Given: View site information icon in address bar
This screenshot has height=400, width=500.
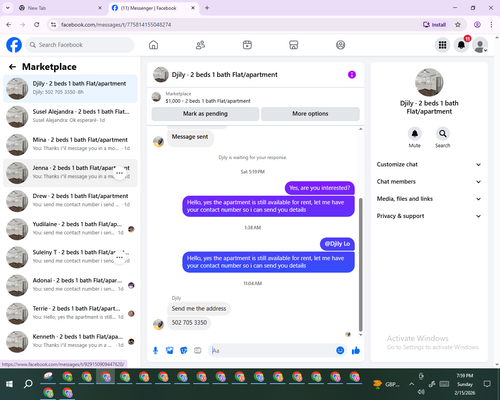Looking at the screenshot, I should pos(53,25).
